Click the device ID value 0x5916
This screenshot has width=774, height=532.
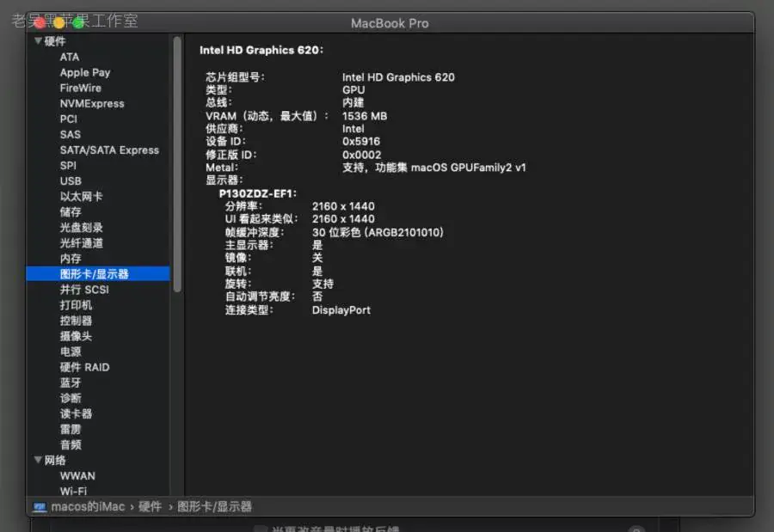pyautogui.click(x=361, y=142)
